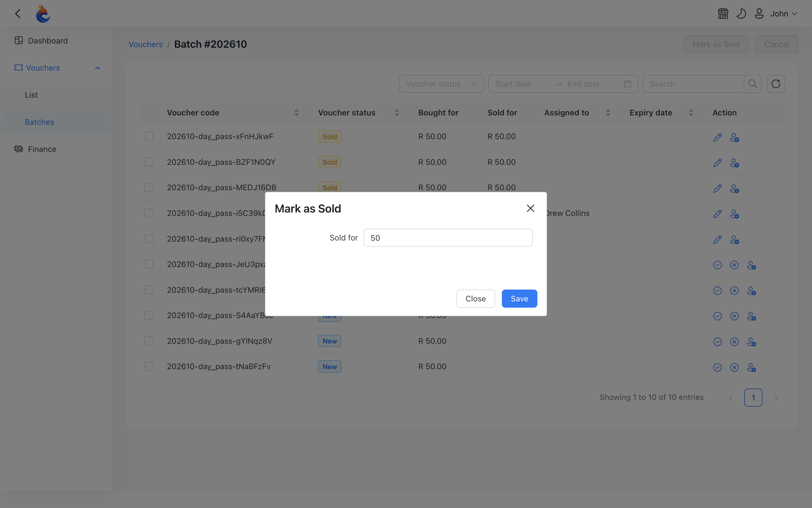
Task: Cancel voucher tcYMRl6 row with X icon
Action: pos(734,291)
